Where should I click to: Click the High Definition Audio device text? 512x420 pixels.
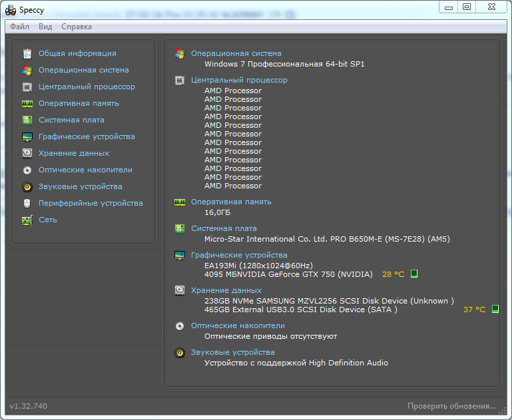296,363
